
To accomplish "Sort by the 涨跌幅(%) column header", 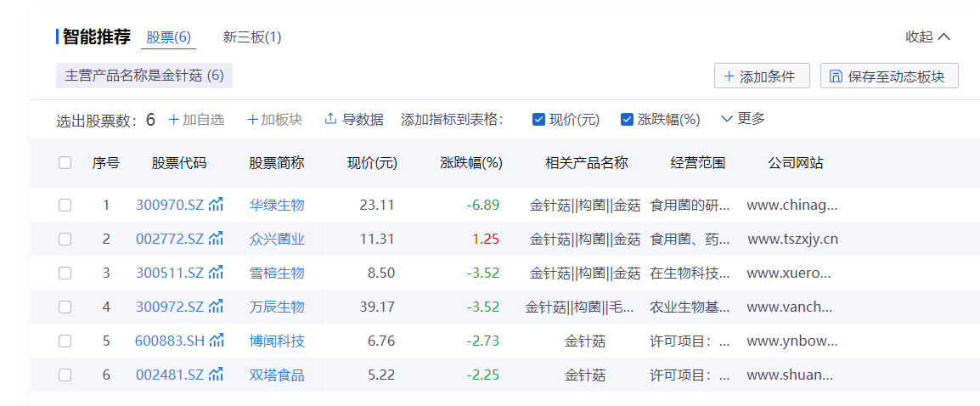I will click(x=471, y=163).
